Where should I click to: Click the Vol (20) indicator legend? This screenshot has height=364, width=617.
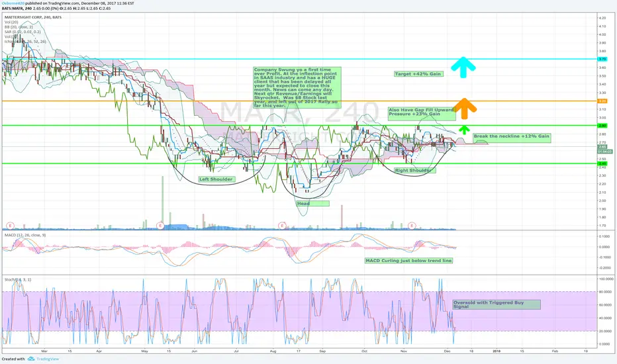[x=11, y=23]
